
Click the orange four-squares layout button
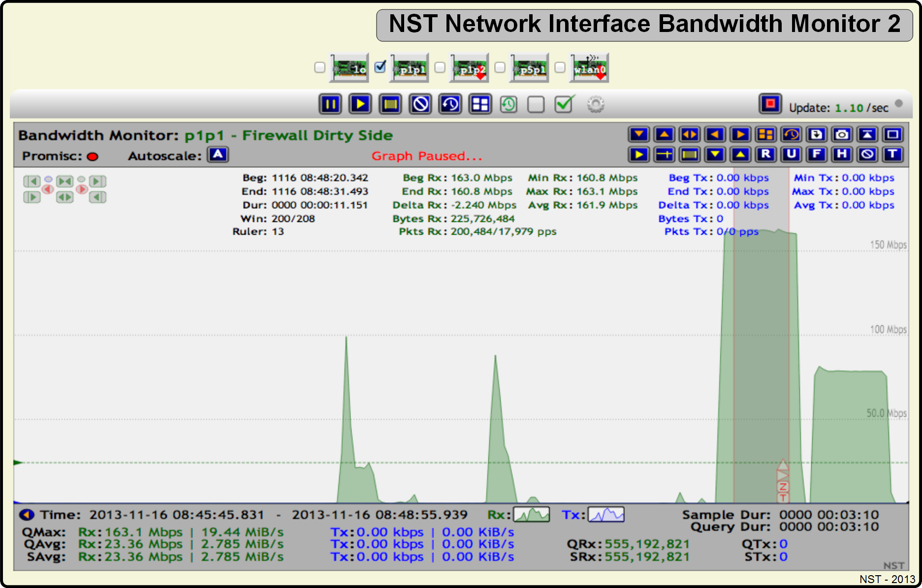coord(766,134)
